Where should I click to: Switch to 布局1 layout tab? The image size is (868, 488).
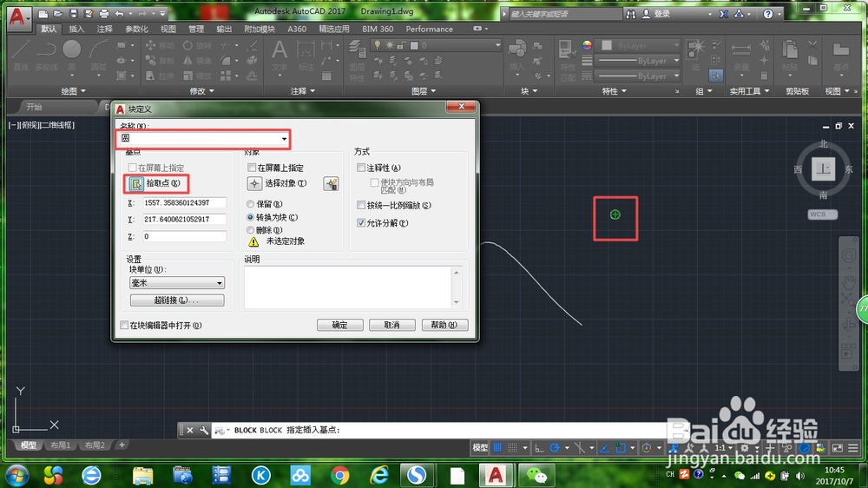(x=61, y=445)
